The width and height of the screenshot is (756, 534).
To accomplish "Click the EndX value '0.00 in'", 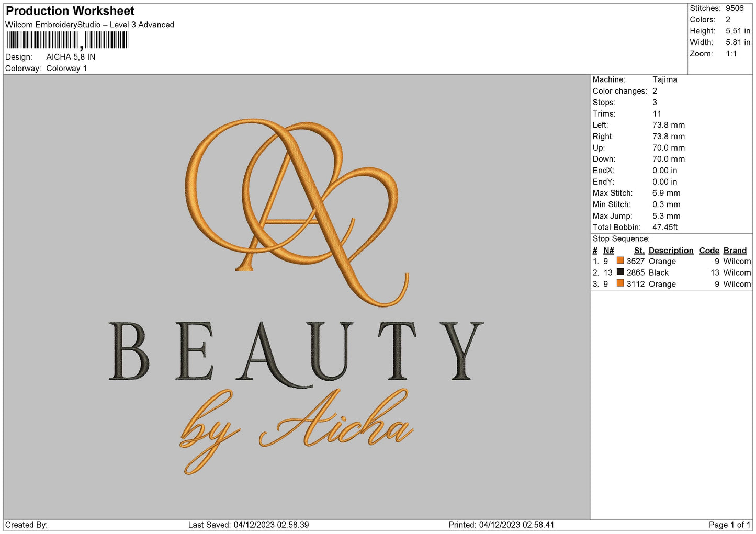I will coord(664,171).
